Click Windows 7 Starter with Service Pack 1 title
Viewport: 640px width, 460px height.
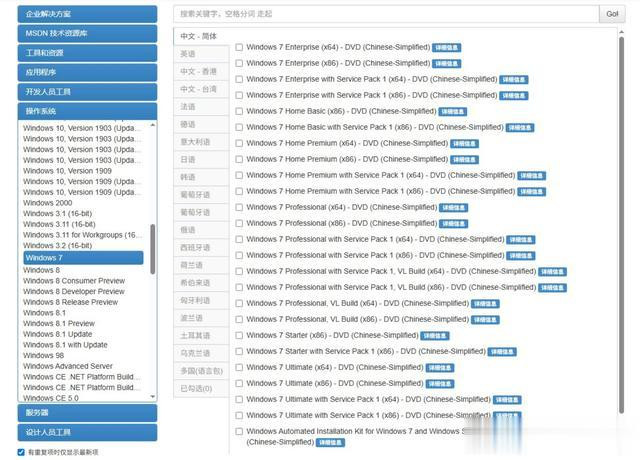pyautogui.click(x=366, y=351)
